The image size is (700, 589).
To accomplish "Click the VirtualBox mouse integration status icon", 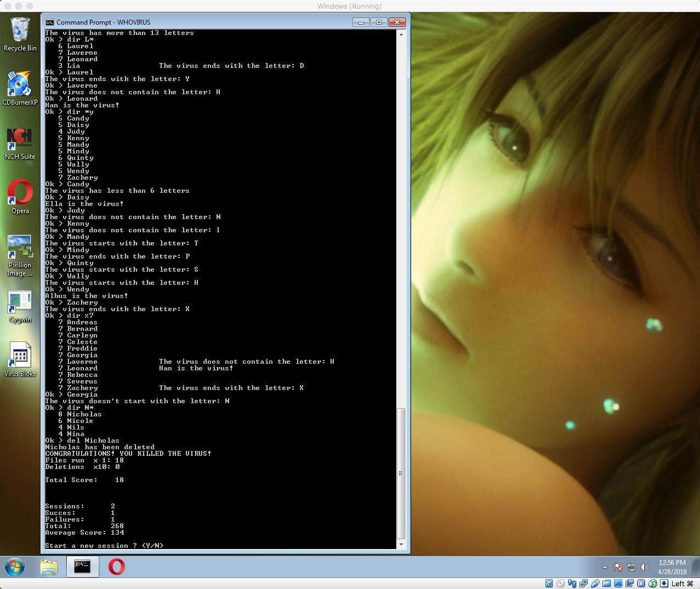I will pyautogui.click(x=652, y=584).
